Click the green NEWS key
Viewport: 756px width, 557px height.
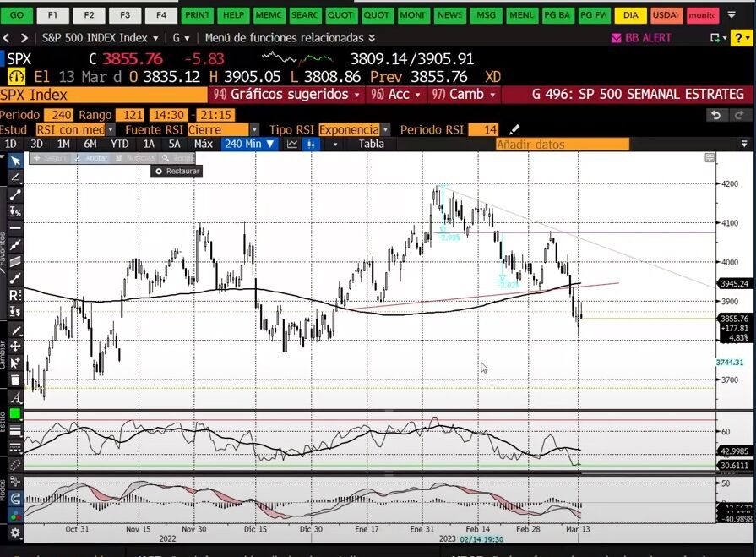pos(449,15)
